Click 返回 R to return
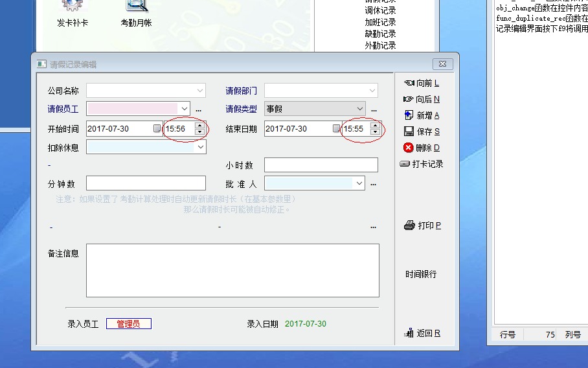This screenshot has height=368, width=588. point(422,333)
